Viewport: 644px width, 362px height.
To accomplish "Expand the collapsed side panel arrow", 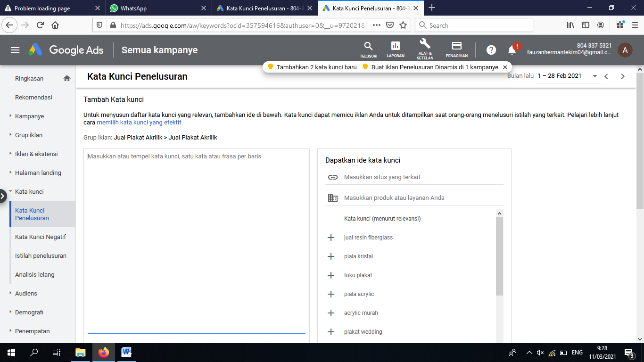I will [x=3, y=196].
